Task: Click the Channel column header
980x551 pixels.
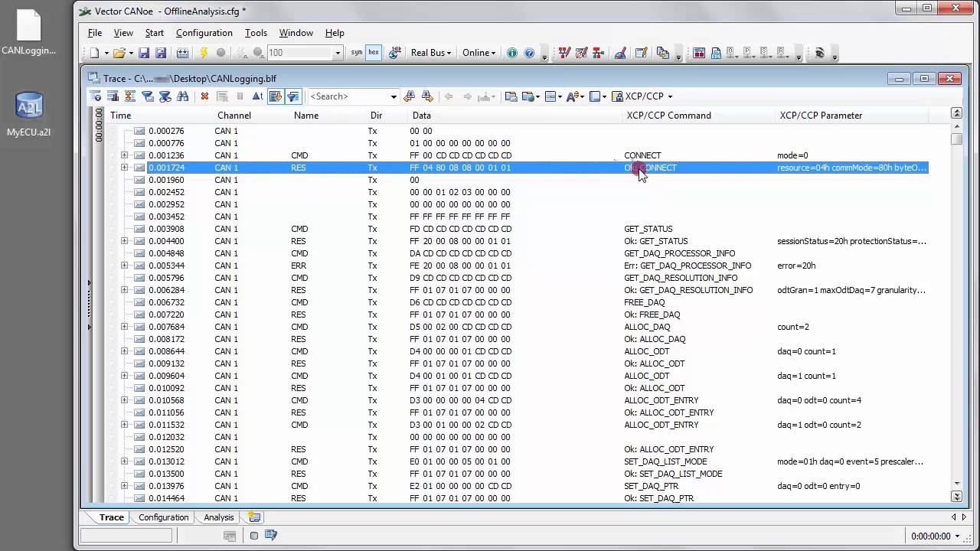Action: coord(251,116)
